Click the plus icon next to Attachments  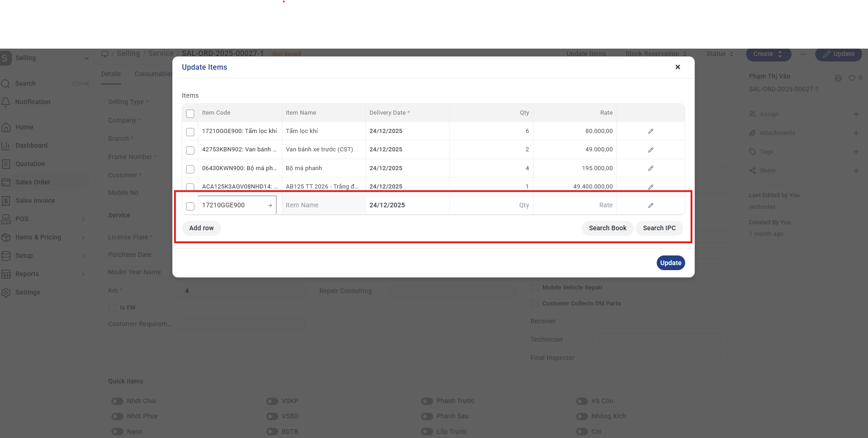(856, 133)
